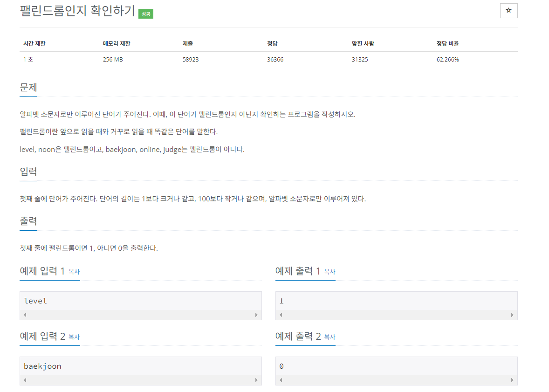Click the sentence starting '팰린드롬이란 앞으로 읽을 때와'
The height and width of the screenshot is (392, 549).
[x=119, y=132]
